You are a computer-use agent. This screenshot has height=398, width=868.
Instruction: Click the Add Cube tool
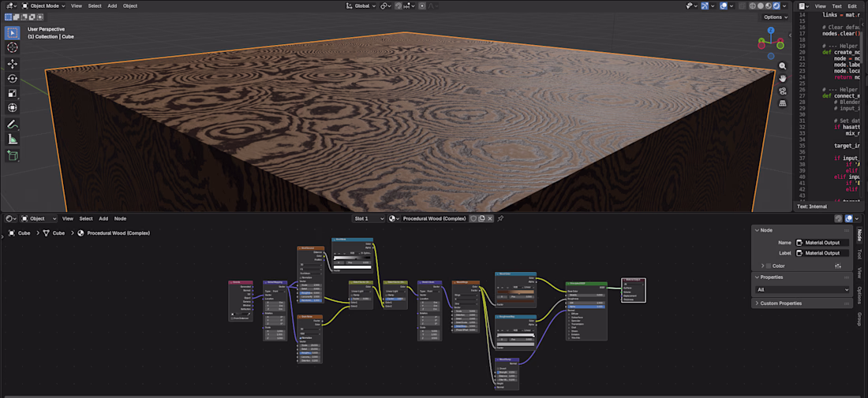[13, 155]
